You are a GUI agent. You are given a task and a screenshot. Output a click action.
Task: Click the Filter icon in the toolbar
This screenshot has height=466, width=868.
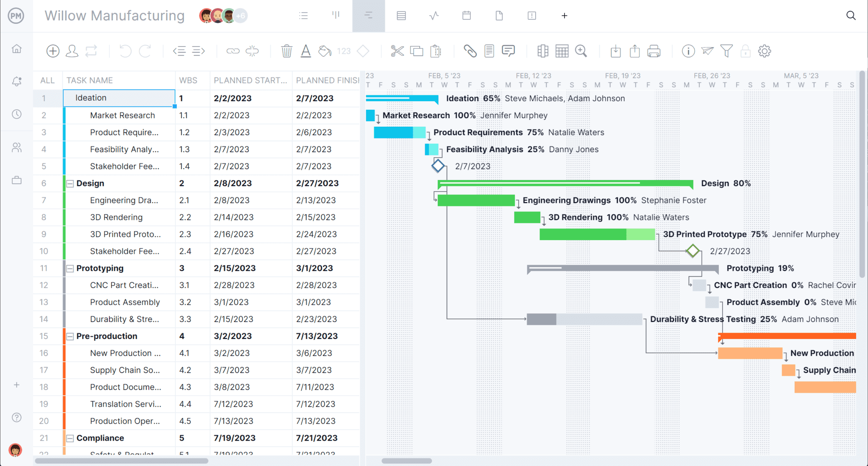pos(726,51)
